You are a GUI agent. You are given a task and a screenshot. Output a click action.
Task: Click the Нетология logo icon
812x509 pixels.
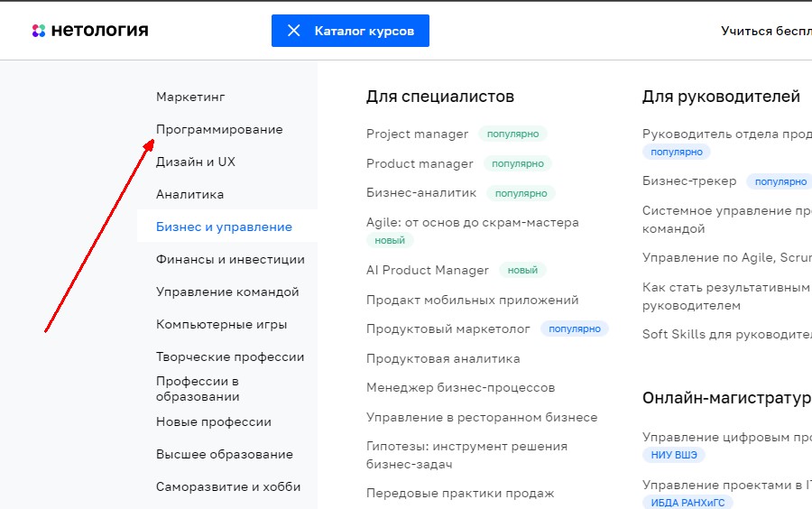[x=38, y=31]
